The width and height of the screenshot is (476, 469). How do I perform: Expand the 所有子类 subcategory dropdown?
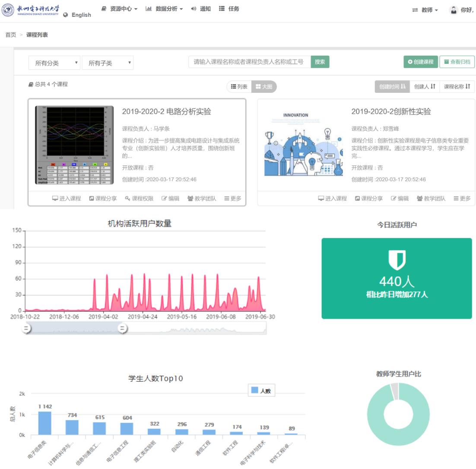(x=108, y=63)
